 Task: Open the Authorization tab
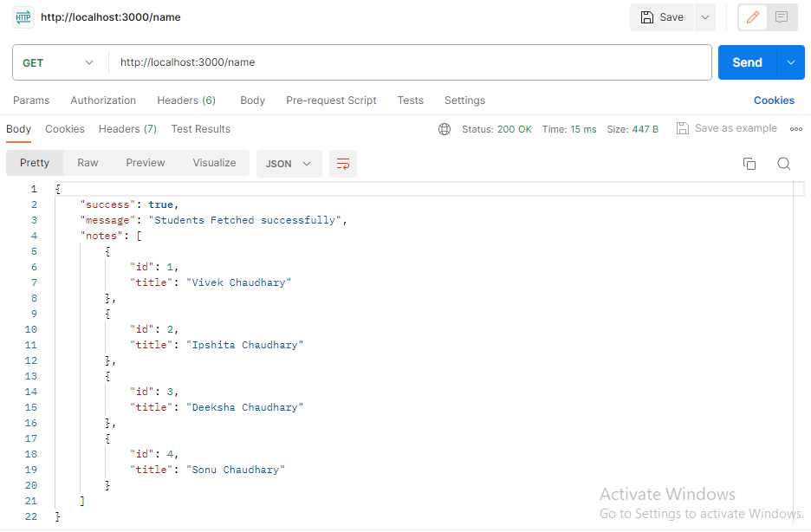pos(103,101)
